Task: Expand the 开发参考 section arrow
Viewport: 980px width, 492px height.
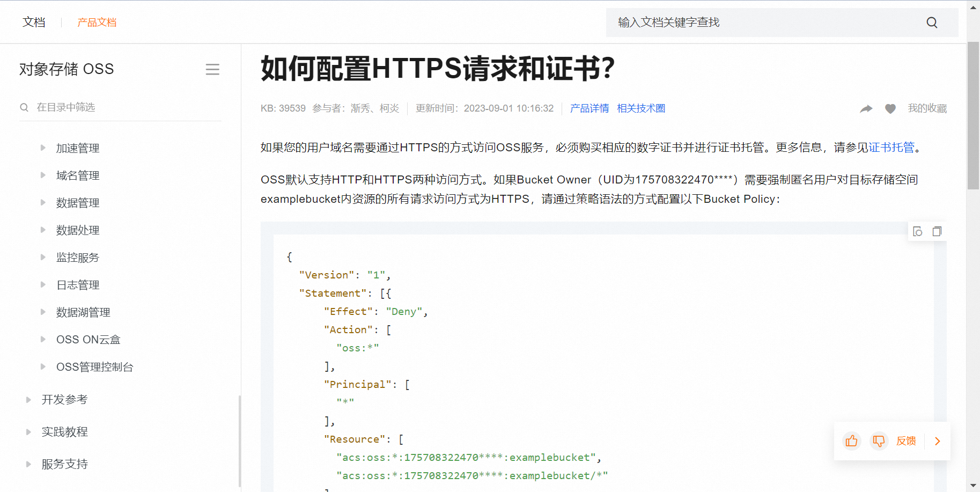Action: 28,400
